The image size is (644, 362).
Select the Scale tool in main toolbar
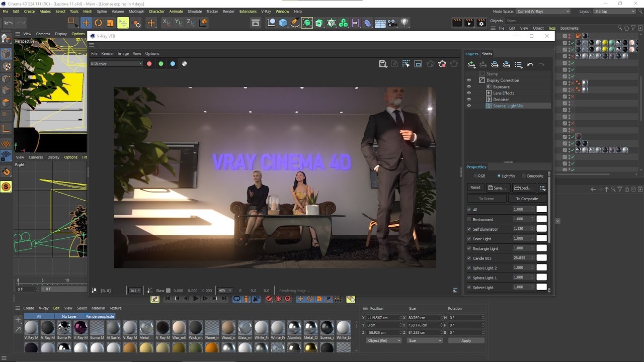click(110, 23)
